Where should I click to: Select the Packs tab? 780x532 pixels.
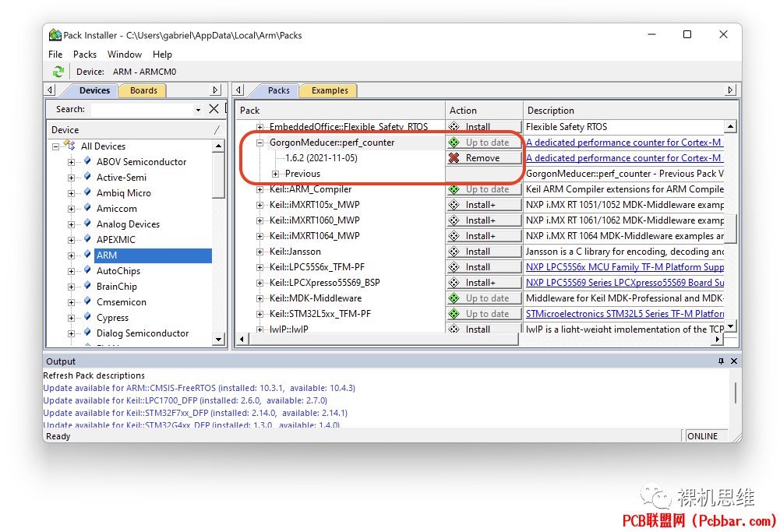pyautogui.click(x=279, y=90)
